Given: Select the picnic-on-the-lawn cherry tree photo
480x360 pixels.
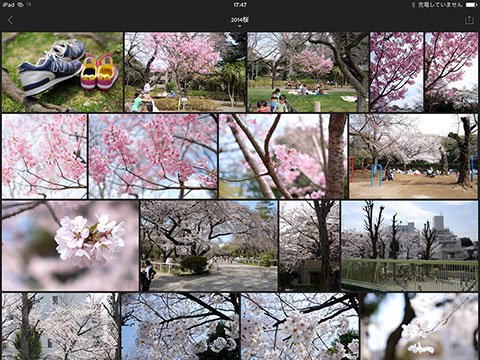Looking at the screenshot, I should 308,72.
